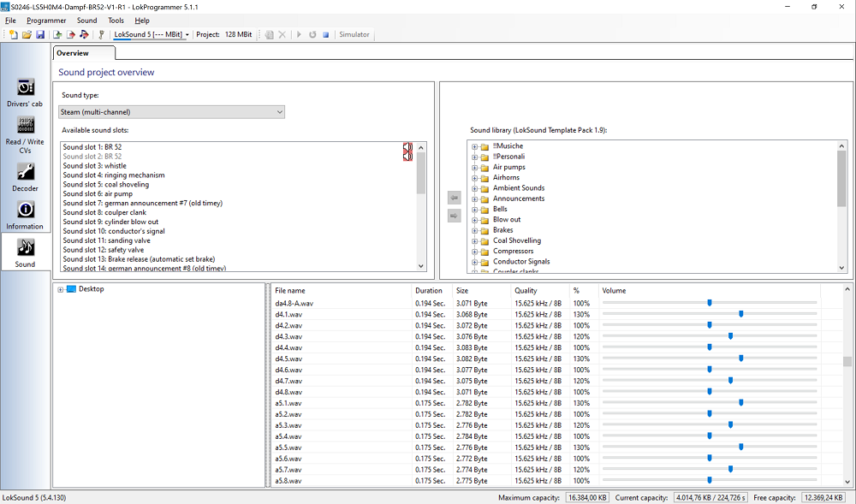Open the Drivers' cab sidebar panel
The image size is (856, 504).
[x=25, y=92]
